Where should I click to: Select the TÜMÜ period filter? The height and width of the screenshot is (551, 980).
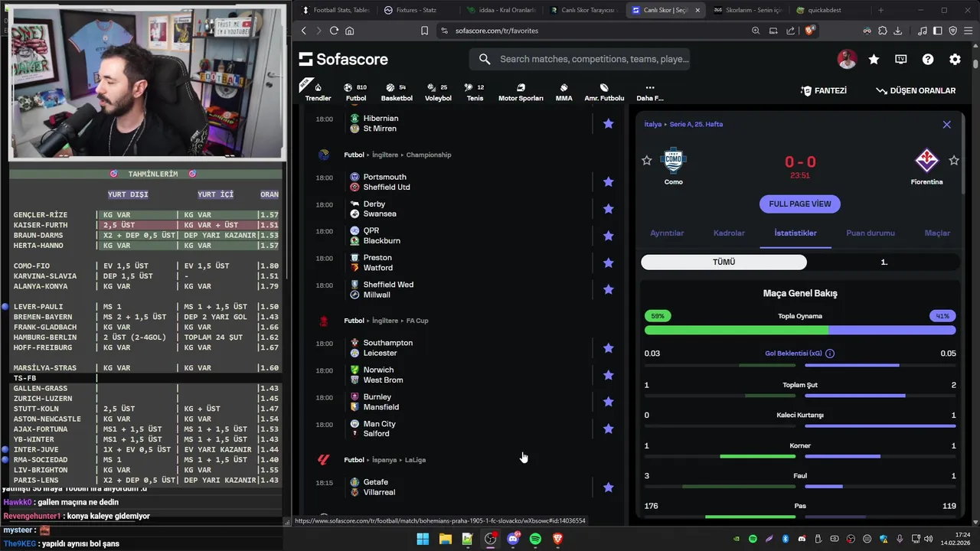[724, 262]
